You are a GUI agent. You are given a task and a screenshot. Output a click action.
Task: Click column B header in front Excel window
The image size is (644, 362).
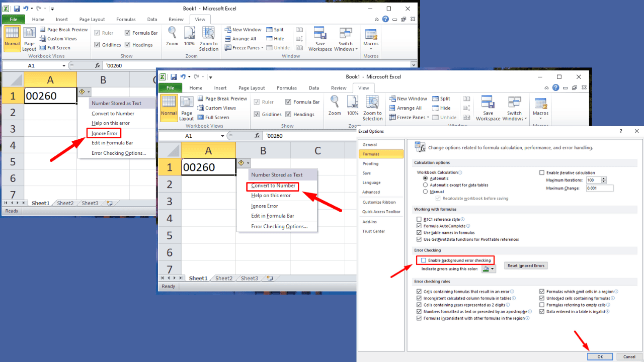263,150
